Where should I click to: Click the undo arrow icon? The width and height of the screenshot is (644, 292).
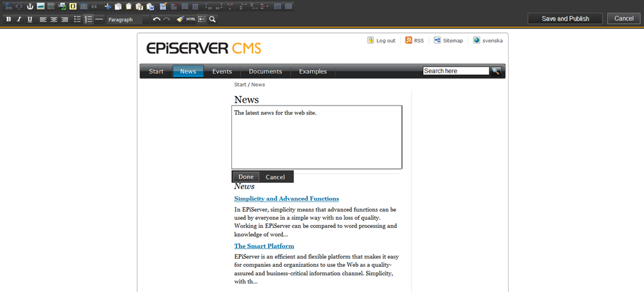coord(157,19)
